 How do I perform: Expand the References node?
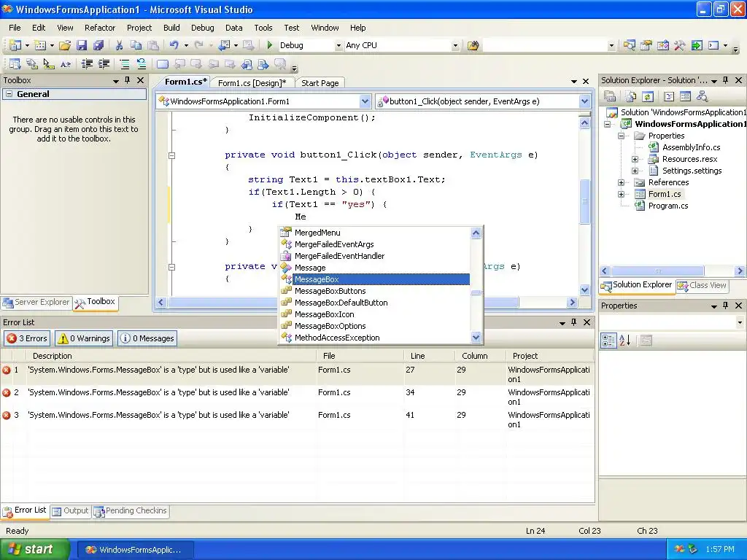coord(622,182)
